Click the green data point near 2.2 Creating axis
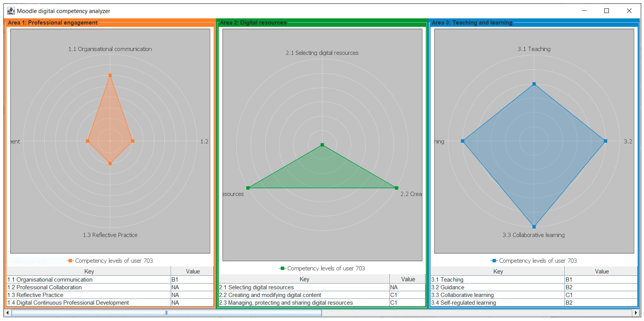 [x=396, y=188]
